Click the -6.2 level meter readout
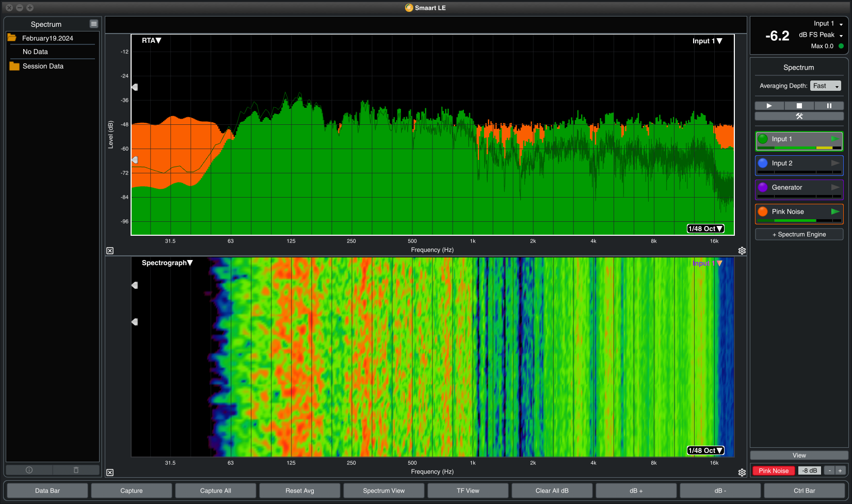852x504 pixels. 777,36
